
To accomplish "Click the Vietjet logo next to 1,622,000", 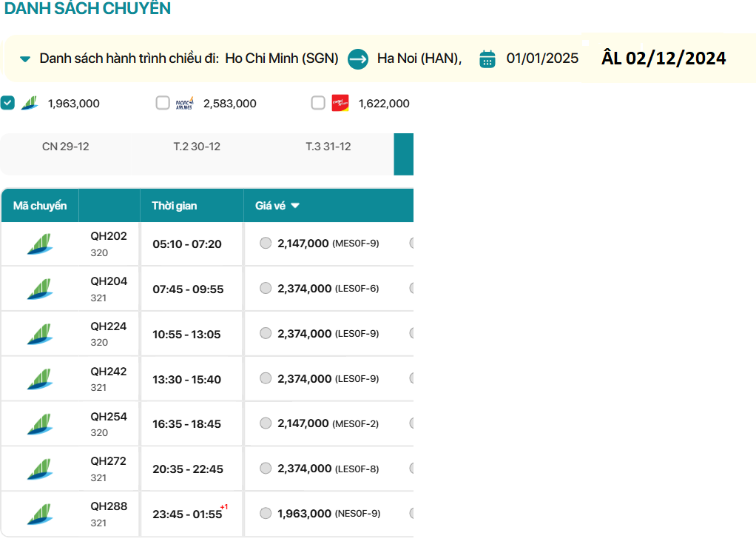I will click(340, 103).
